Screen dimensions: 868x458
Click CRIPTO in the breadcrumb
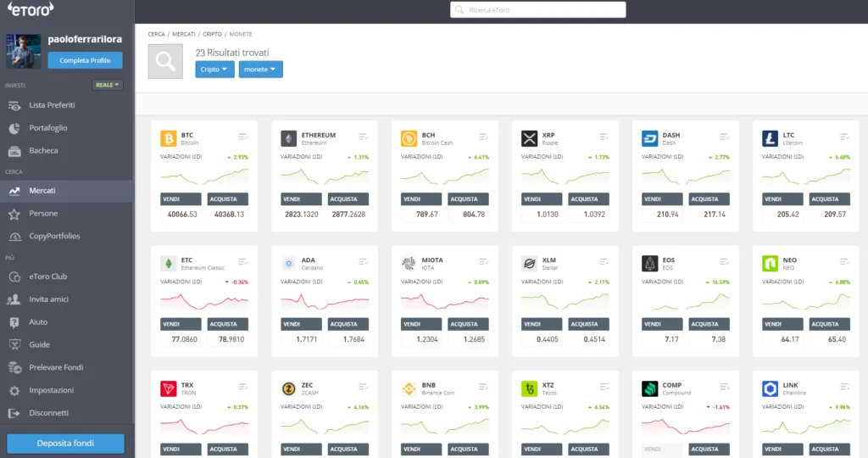(x=212, y=34)
